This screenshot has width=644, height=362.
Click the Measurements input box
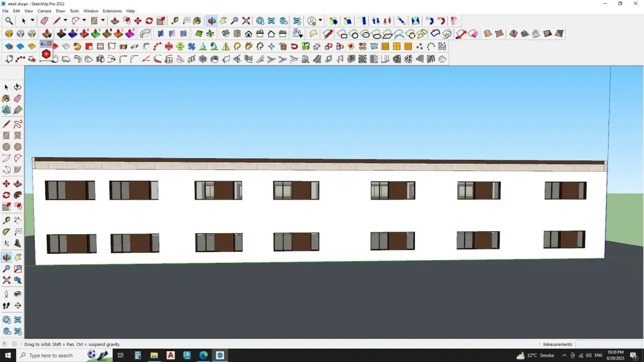(x=608, y=344)
